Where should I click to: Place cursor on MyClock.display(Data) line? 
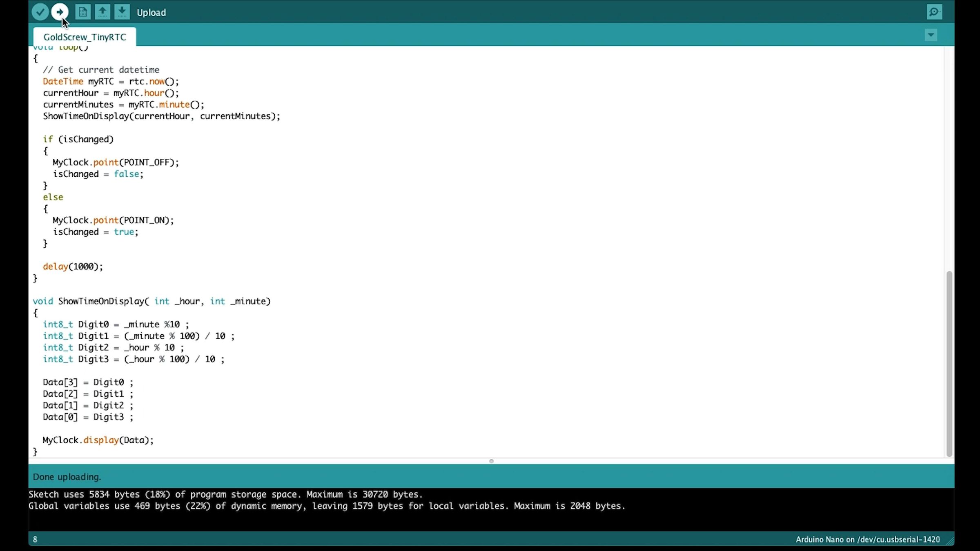(x=98, y=440)
